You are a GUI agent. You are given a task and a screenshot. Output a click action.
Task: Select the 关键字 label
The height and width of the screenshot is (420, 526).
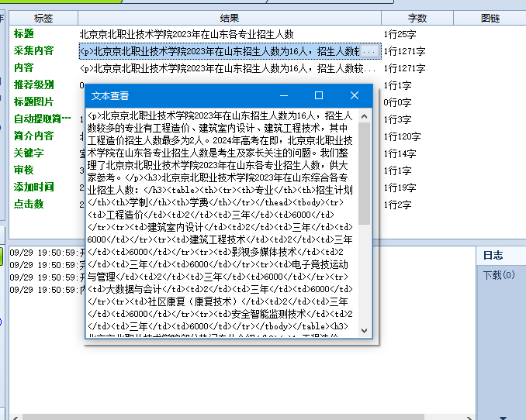coord(29,153)
